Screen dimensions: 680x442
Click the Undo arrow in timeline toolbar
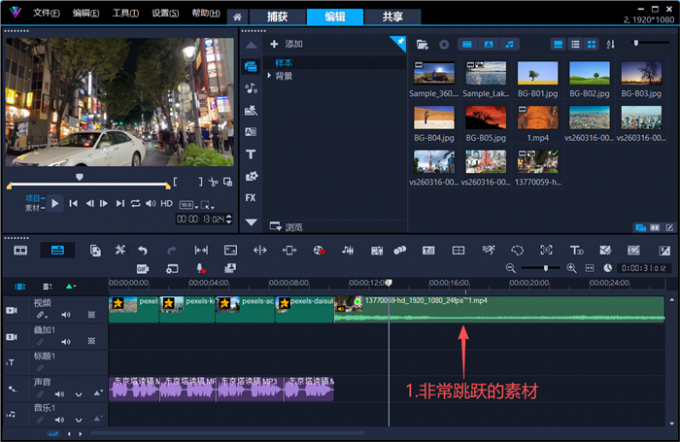[143, 250]
